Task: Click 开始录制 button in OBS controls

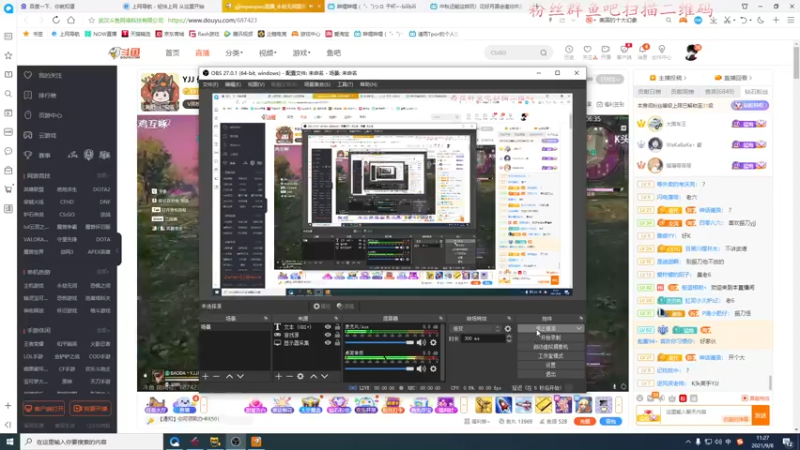Action: (551, 338)
